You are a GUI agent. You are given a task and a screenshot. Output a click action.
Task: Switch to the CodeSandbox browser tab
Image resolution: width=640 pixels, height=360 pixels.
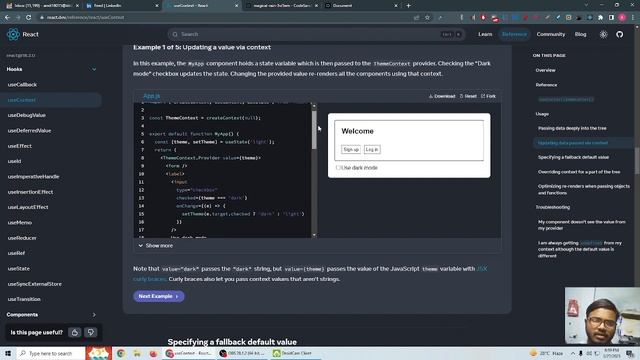point(282,6)
